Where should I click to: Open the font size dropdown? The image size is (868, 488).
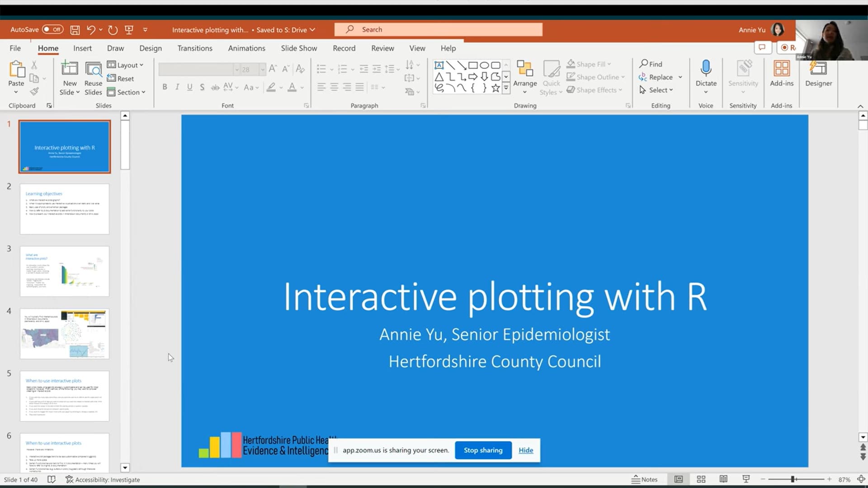tap(263, 69)
